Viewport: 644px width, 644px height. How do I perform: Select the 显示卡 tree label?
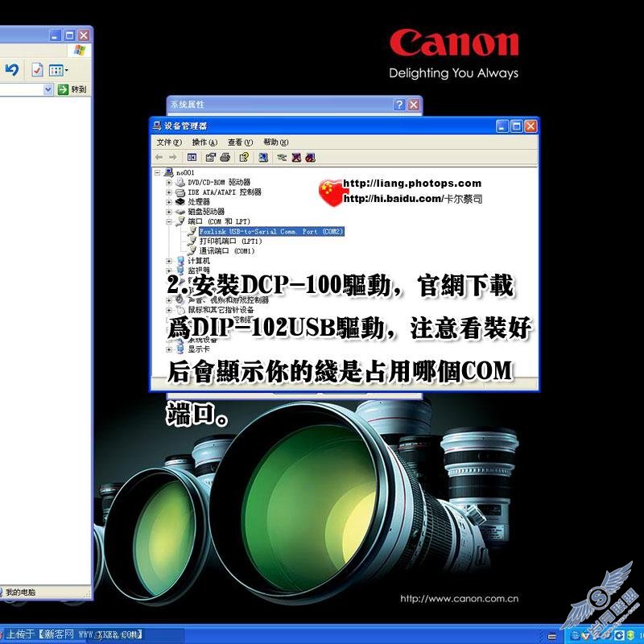199,349
